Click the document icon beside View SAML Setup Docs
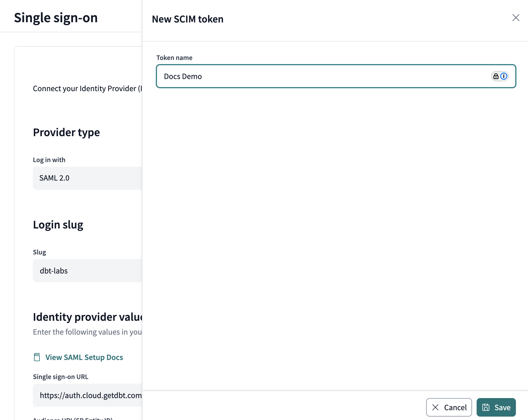The height and width of the screenshot is (420, 528). [x=37, y=357]
